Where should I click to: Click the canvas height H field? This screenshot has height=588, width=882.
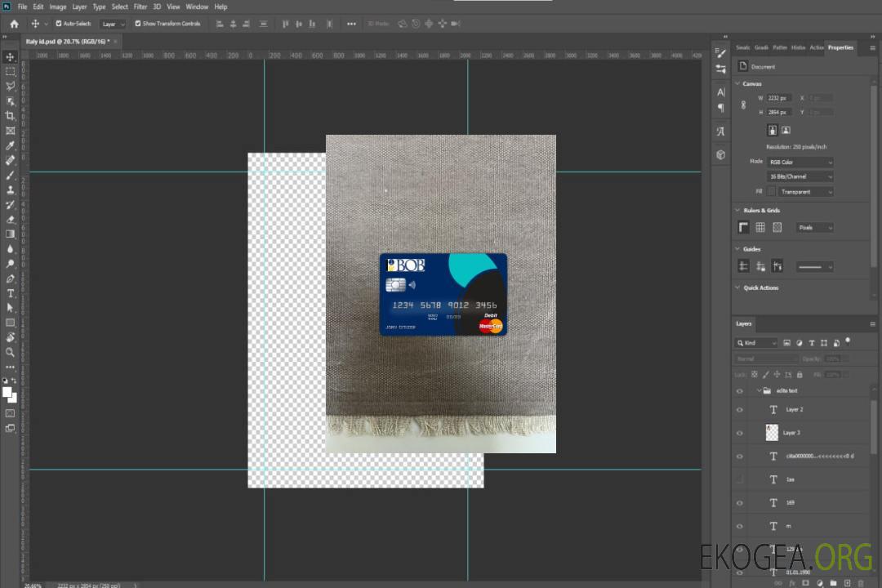[779, 113]
